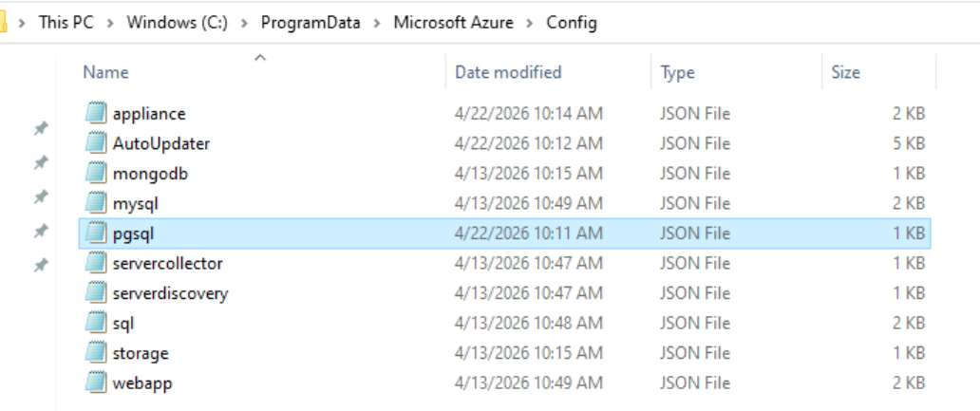Image resolution: width=980 pixels, height=411 pixels.
Task: Select the mysql file icon
Action: (x=96, y=203)
